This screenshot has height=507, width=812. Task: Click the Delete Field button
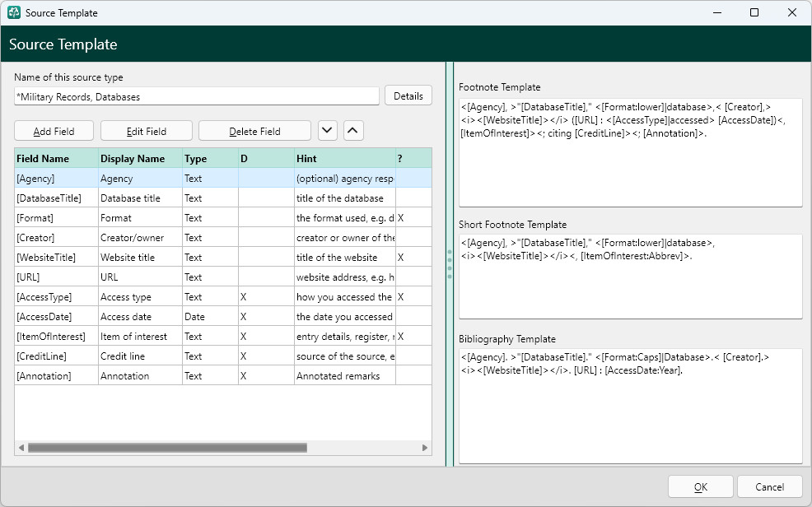(254, 131)
